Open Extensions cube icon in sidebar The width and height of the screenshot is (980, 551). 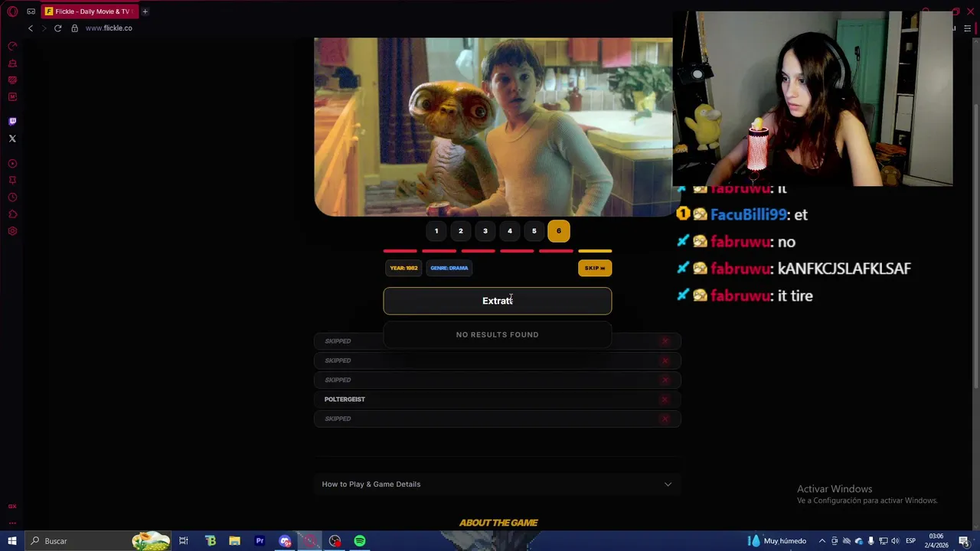[12, 214]
